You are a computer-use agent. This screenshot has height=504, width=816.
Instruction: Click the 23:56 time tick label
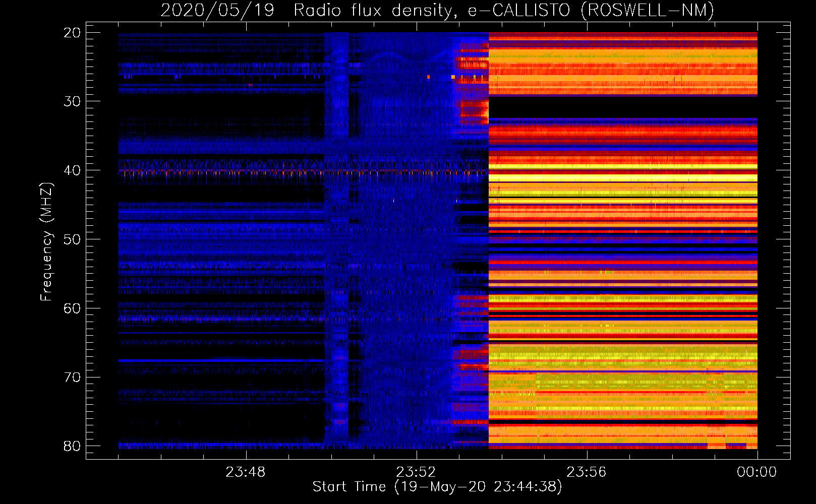586,472
